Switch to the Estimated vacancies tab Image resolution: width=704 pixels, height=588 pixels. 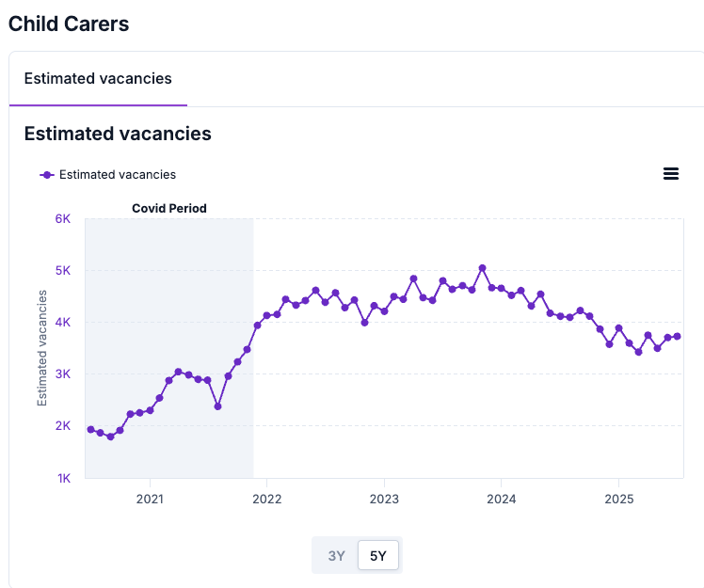(x=98, y=78)
